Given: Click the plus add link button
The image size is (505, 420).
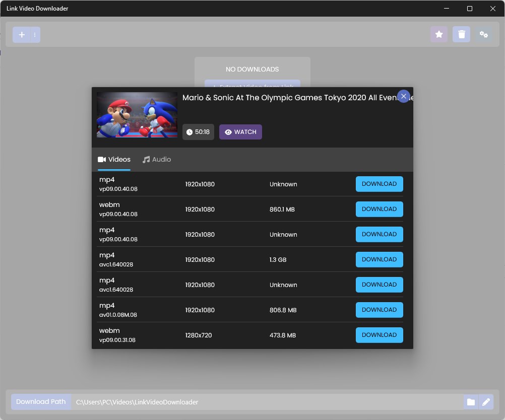Looking at the screenshot, I should pos(22,35).
